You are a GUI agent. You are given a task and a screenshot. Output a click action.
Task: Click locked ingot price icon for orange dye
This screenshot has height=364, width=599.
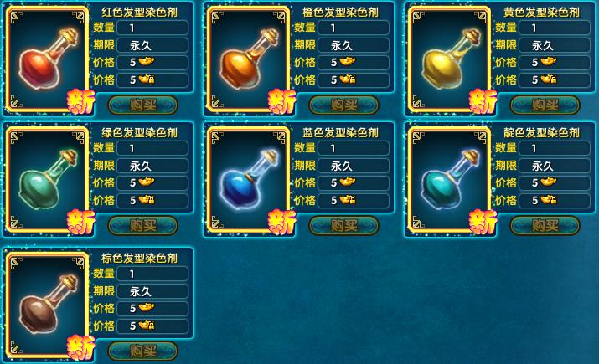[348, 79]
